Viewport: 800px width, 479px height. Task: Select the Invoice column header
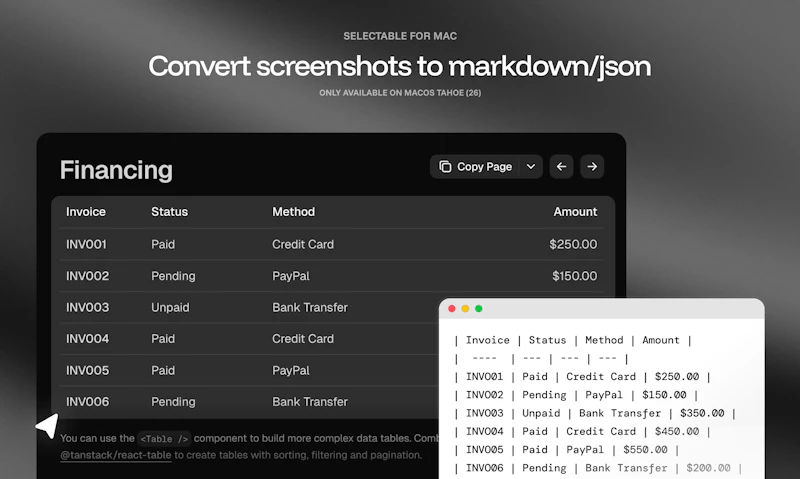coord(86,212)
